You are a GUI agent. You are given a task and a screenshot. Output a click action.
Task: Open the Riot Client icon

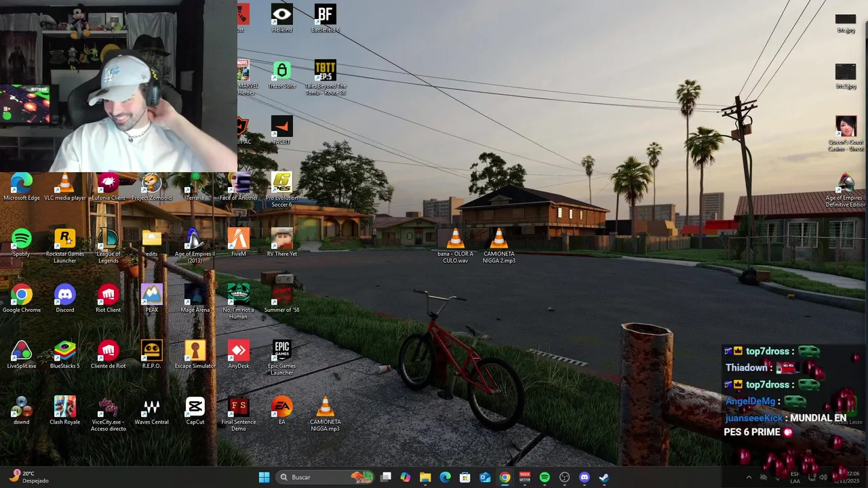108,298
